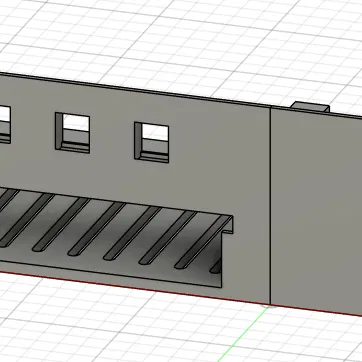This screenshot has width=362, height=362.
Task: Pick the fully visible square cutout farthest from the seam
Action: point(72,133)
